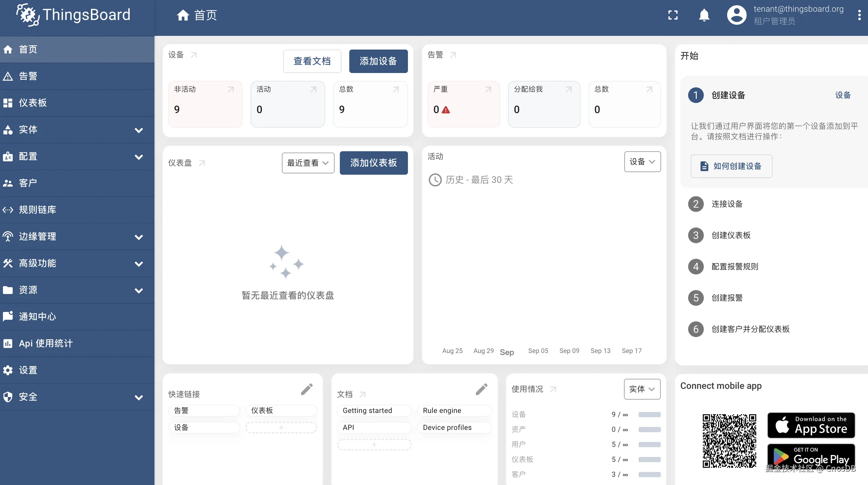Click the user avatar

tap(737, 15)
